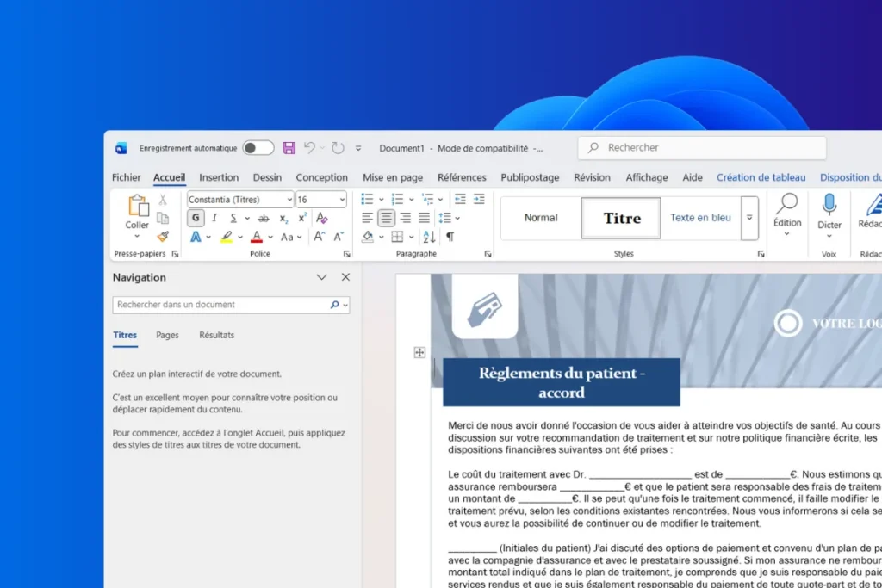Switch to the Insertion ribbon tab

point(218,177)
